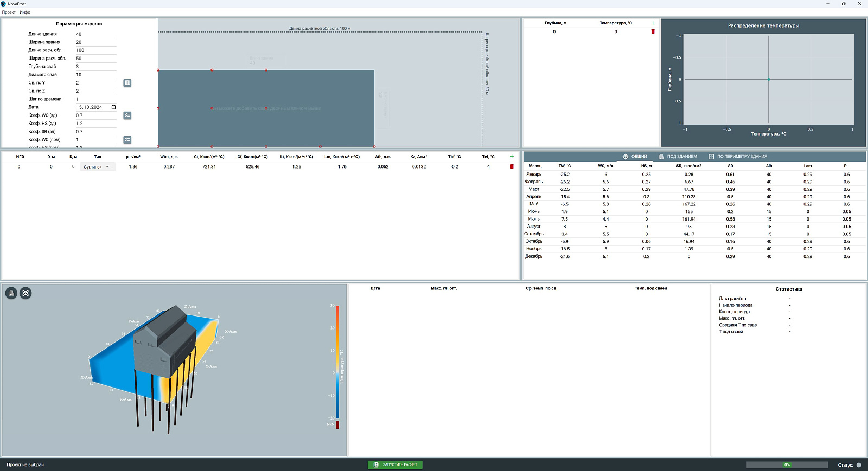Click the Коэф. HS (зд) input field
Viewport: 868px width, 471px height.
95,124
